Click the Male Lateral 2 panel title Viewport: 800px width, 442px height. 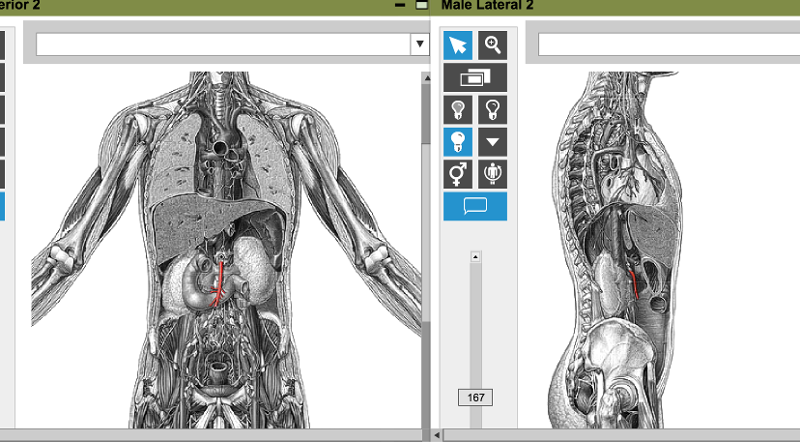click(488, 6)
